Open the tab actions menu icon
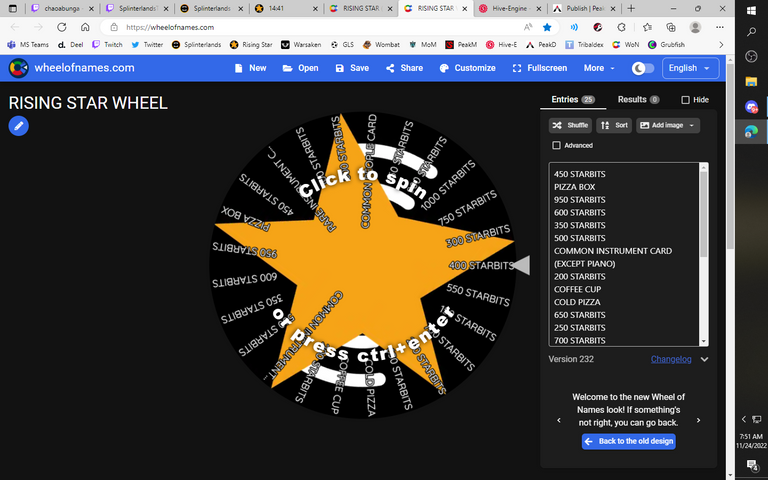Screen dimensions: 768x480 tap(13, 8)
